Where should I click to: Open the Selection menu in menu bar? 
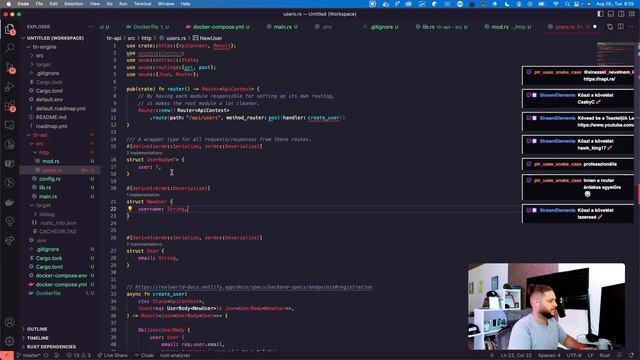pos(73,4)
